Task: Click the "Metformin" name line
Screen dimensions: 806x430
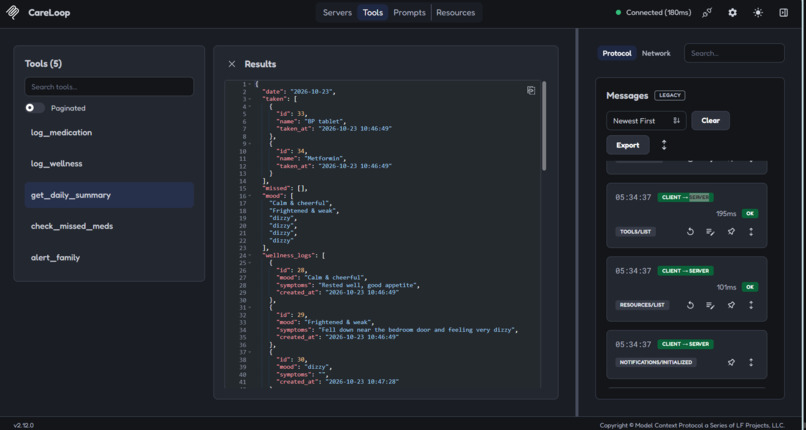Action: coord(312,159)
